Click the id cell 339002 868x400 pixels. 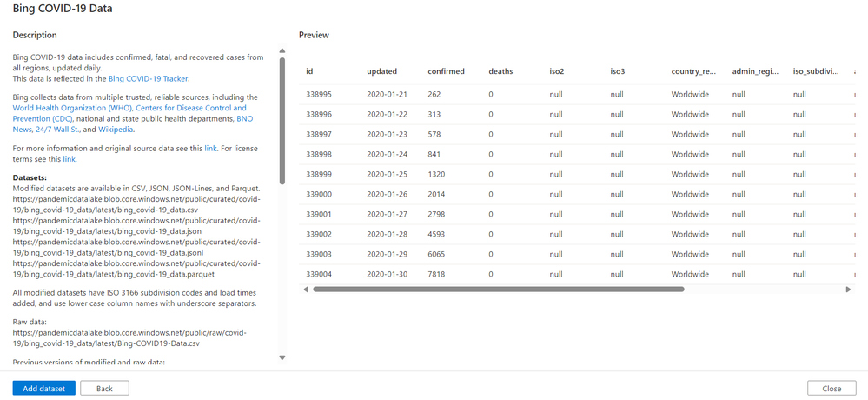pyautogui.click(x=319, y=234)
